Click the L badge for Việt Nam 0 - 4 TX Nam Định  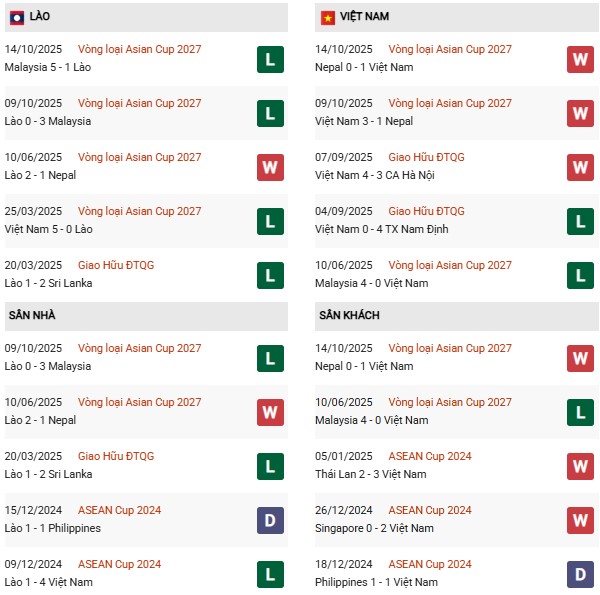pos(580,221)
